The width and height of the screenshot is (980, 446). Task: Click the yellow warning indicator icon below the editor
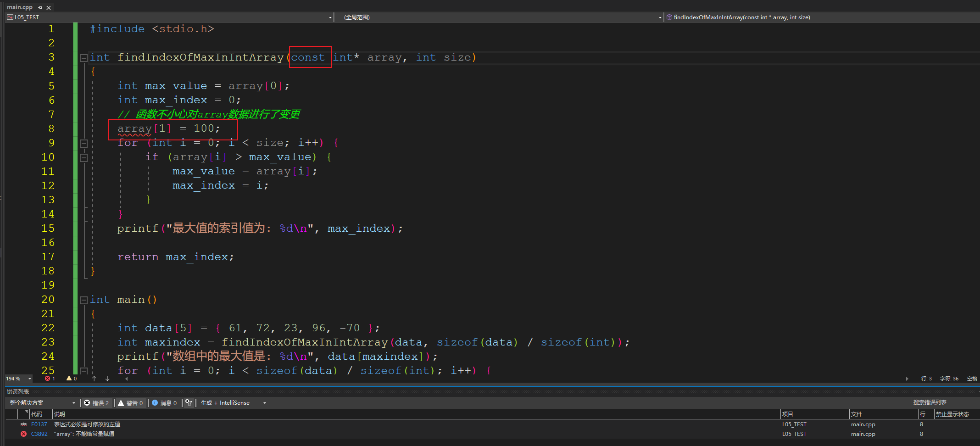click(69, 379)
